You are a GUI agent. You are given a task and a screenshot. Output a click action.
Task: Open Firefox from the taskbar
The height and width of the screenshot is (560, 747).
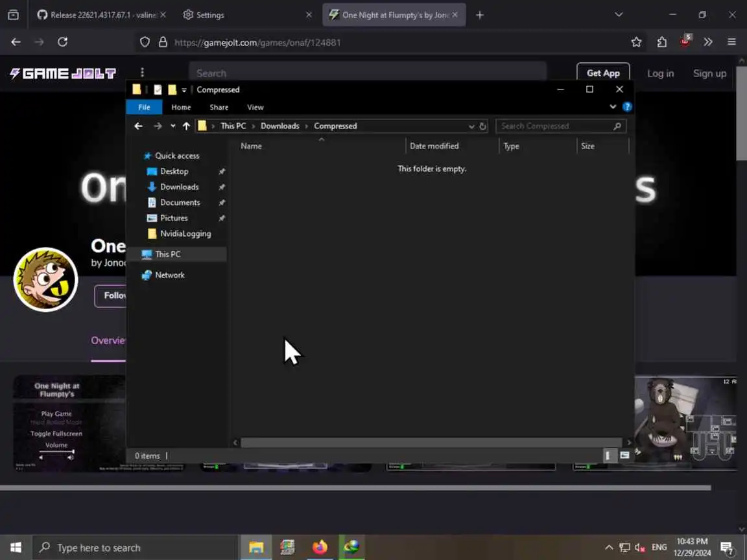pyautogui.click(x=320, y=547)
